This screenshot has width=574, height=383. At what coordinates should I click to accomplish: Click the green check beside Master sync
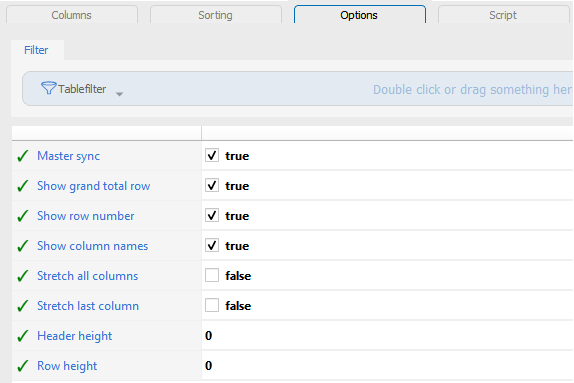[23, 156]
